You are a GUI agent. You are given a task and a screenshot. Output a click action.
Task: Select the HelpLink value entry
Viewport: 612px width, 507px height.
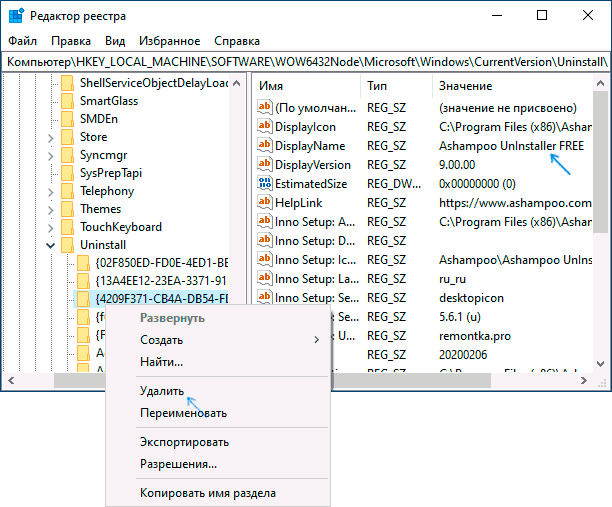pyautogui.click(x=298, y=203)
